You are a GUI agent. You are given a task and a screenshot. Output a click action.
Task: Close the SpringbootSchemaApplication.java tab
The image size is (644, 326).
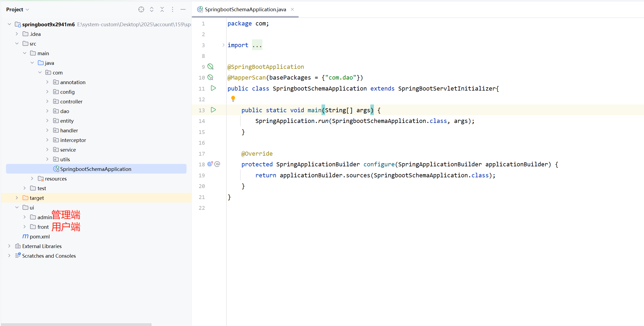tap(292, 9)
